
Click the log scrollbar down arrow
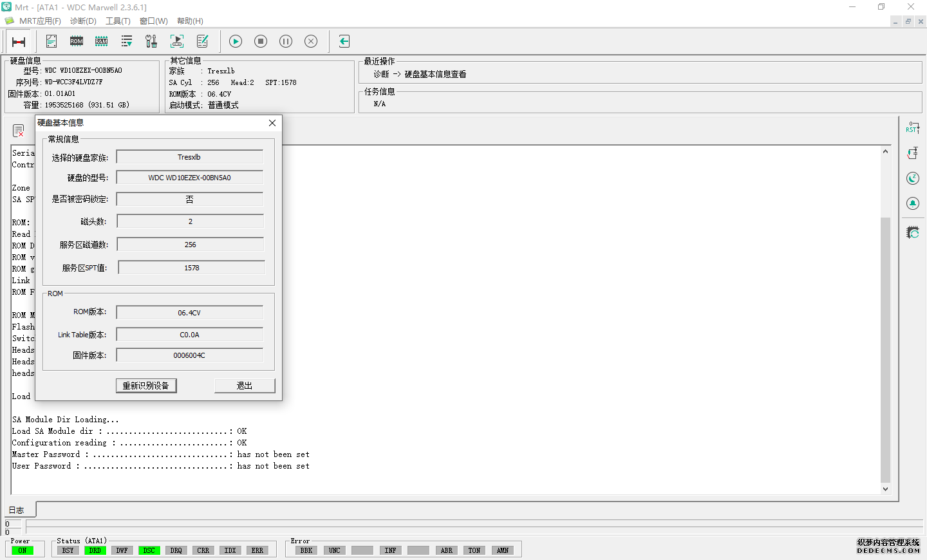coord(886,489)
